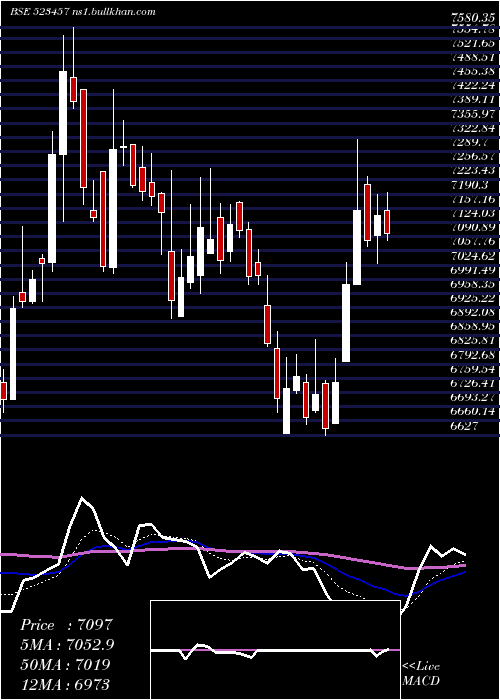Click the 7057.76 price axis label
Screen dimensions: 500x700
473,242
